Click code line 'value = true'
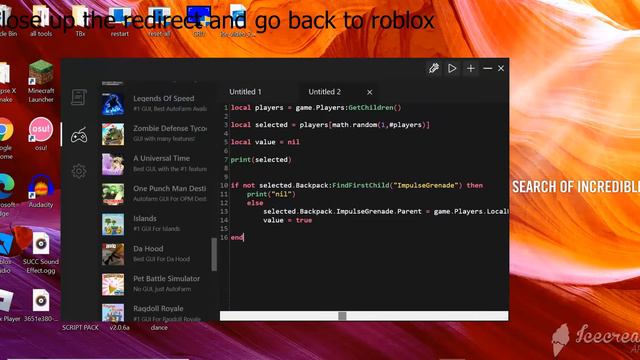The image size is (640, 360). pyautogui.click(x=287, y=220)
